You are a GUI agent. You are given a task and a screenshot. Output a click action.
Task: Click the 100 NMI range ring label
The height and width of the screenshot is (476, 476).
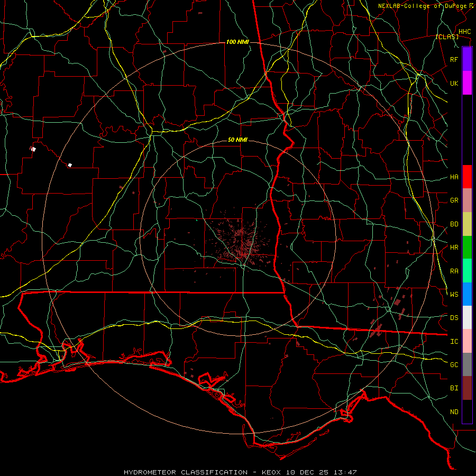[x=237, y=42]
